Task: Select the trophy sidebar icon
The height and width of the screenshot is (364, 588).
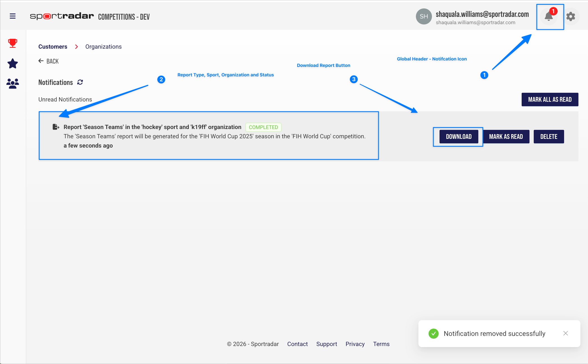Action: (x=13, y=43)
